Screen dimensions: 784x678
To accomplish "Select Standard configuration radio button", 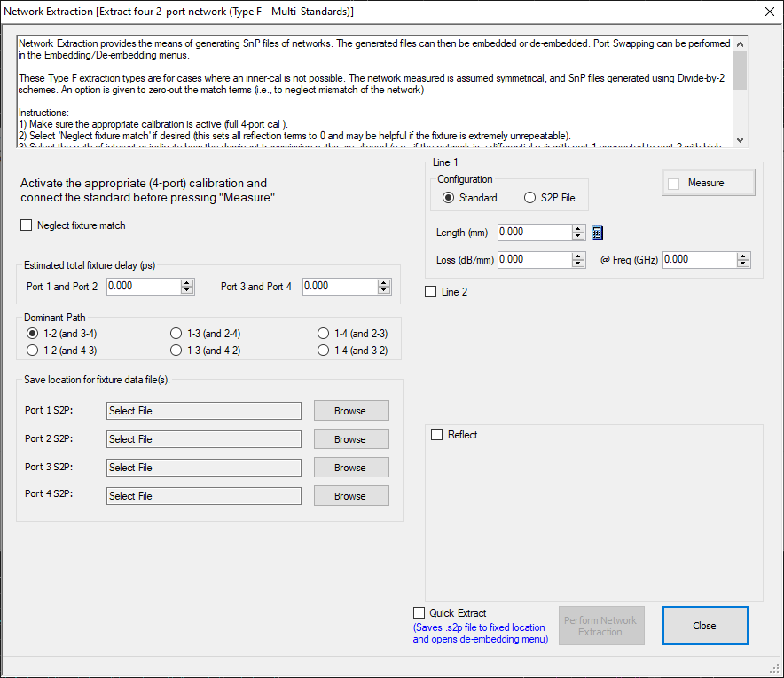I will coord(449,198).
